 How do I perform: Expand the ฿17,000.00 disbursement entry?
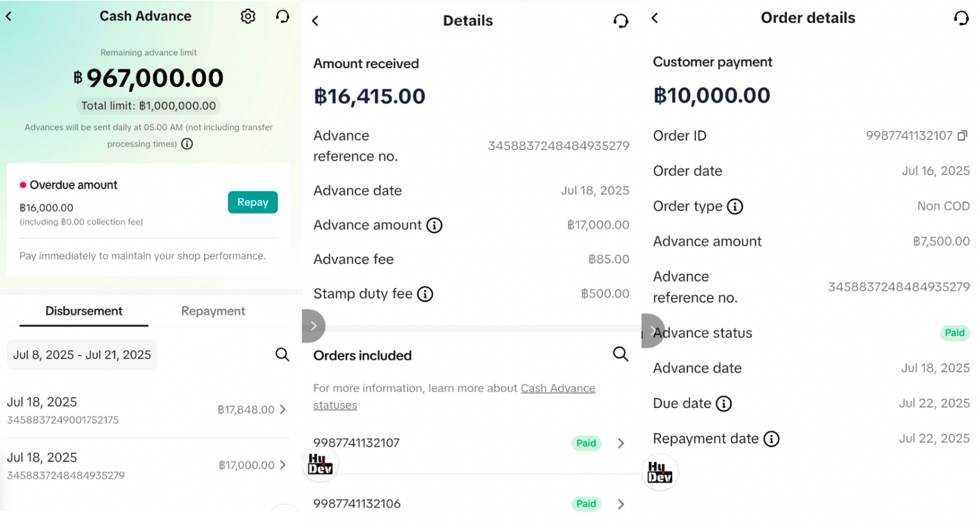[x=282, y=465]
